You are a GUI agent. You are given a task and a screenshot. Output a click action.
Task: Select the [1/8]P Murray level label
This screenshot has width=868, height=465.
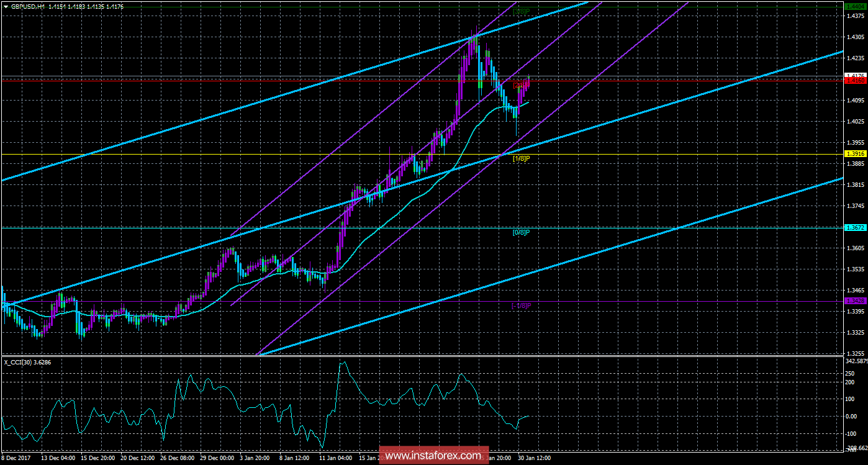tap(521, 158)
